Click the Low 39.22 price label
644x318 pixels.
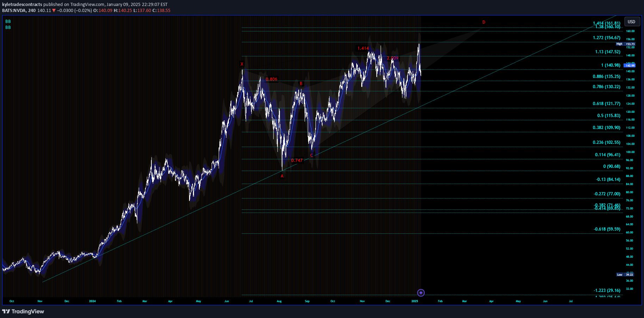coord(625,275)
